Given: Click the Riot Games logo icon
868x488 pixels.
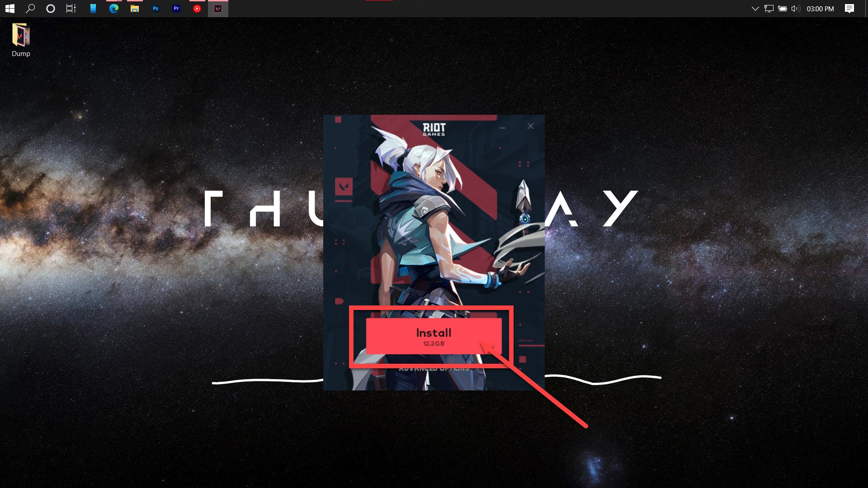Looking at the screenshot, I should tap(434, 129).
